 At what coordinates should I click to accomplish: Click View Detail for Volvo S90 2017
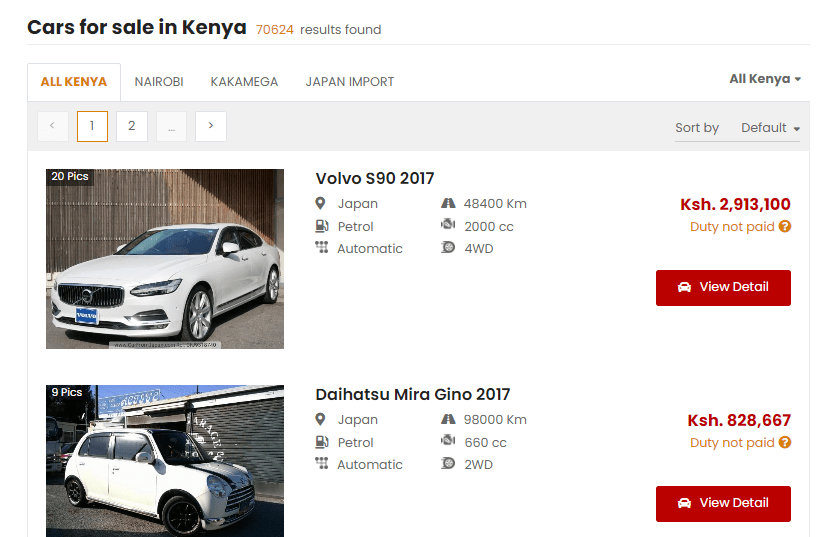723,288
